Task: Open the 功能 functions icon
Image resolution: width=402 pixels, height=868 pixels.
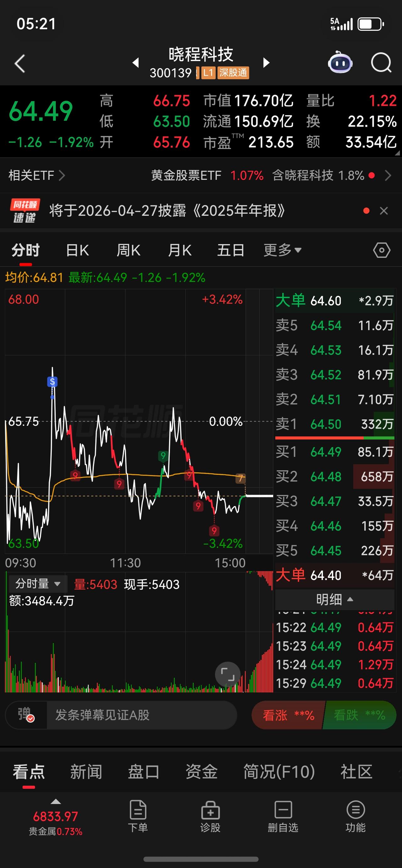Action: click(x=356, y=816)
